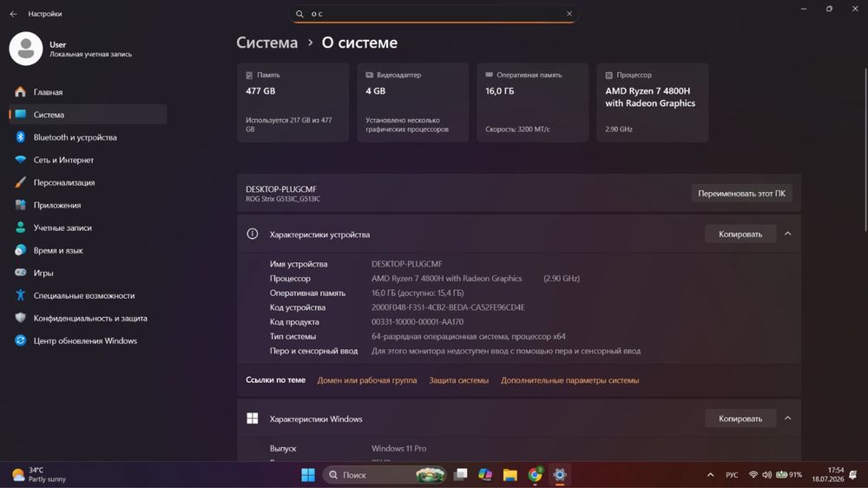This screenshot has height=488, width=868.
Task: Select Система in the sidebar
Action: (88, 115)
